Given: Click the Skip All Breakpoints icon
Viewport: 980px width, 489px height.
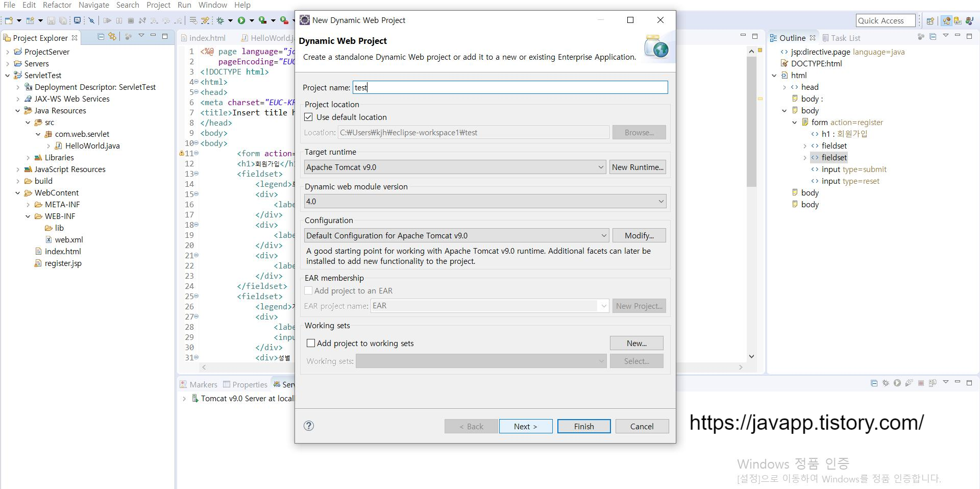Looking at the screenshot, I should tap(91, 20).
